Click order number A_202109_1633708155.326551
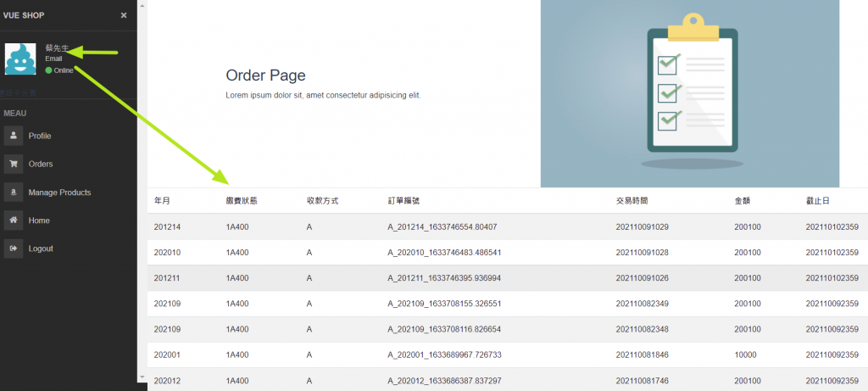 444,304
